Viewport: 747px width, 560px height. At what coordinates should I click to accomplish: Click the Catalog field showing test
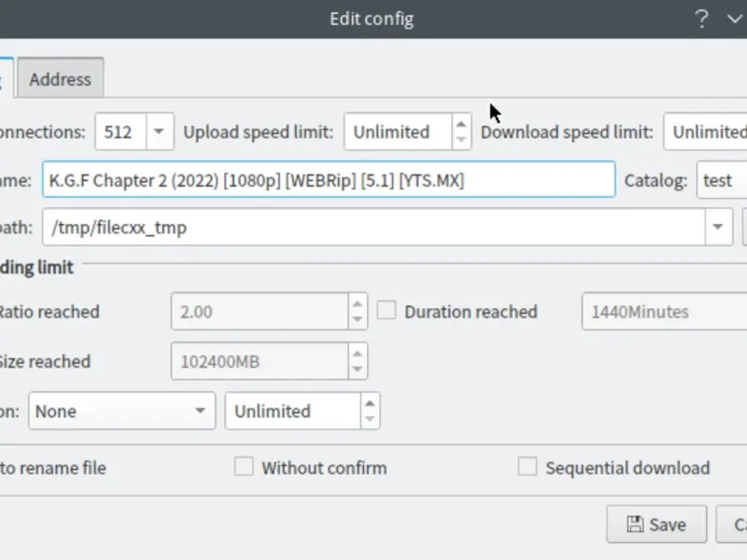tap(721, 180)
